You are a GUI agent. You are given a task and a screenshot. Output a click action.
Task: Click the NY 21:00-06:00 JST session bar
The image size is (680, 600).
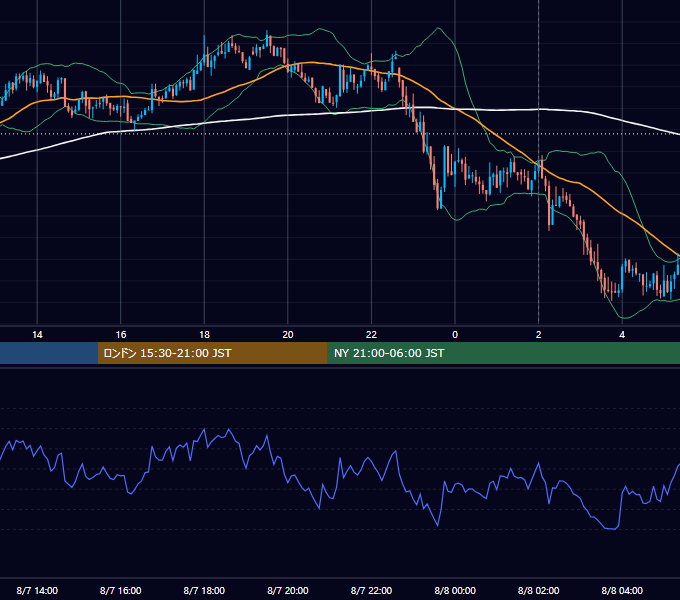(x=503, y=353)
